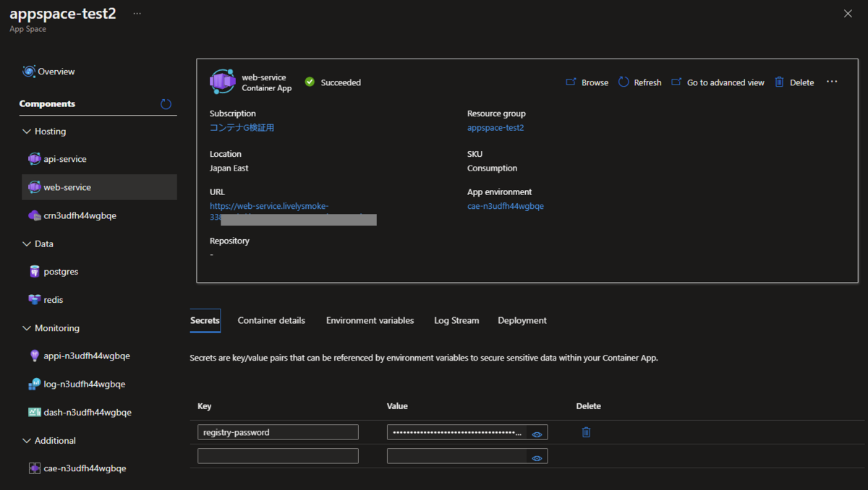Click the Succeeded status checkmark
868x490 pixels.
(x=310, y=82)
